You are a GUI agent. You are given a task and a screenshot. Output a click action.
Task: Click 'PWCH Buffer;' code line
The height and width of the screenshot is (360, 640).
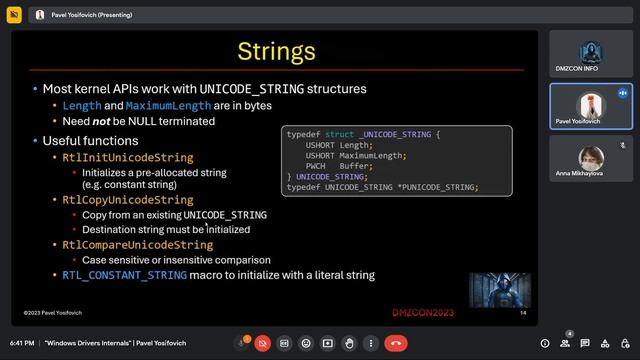[339, 166]
